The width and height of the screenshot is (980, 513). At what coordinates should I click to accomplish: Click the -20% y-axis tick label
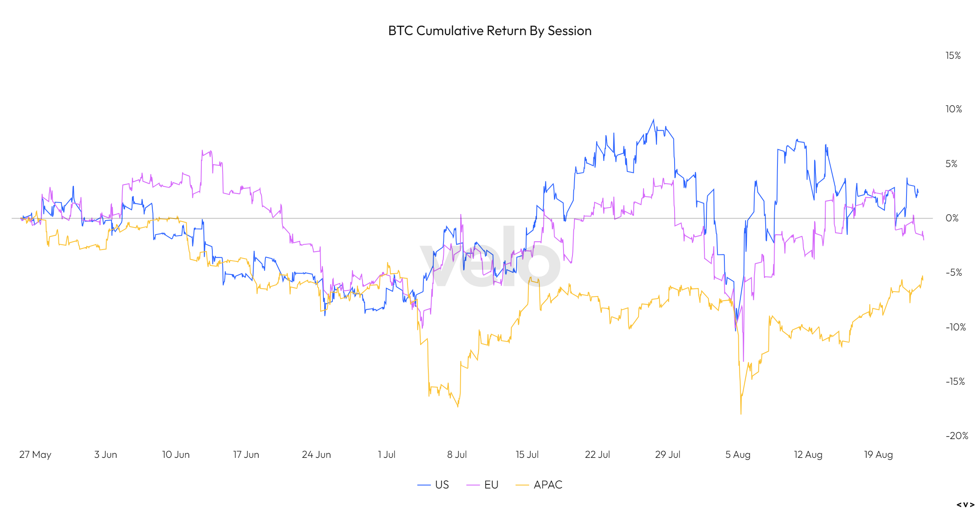coord(957,436)
